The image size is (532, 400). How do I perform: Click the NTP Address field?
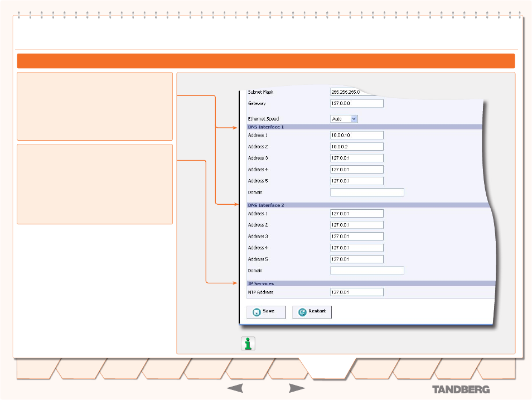click(x=357, y=292)
